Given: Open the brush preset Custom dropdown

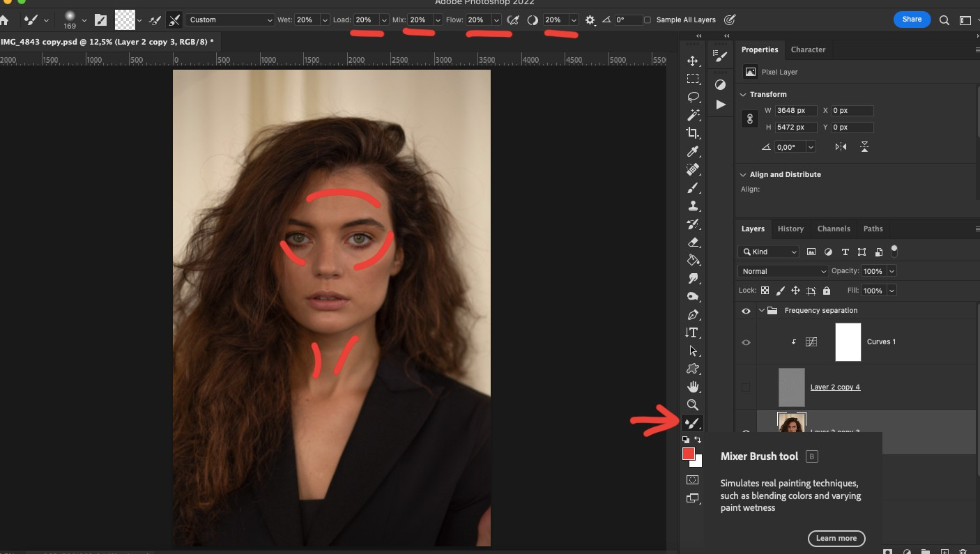Looking at the screenshot, I should point(230,20).
